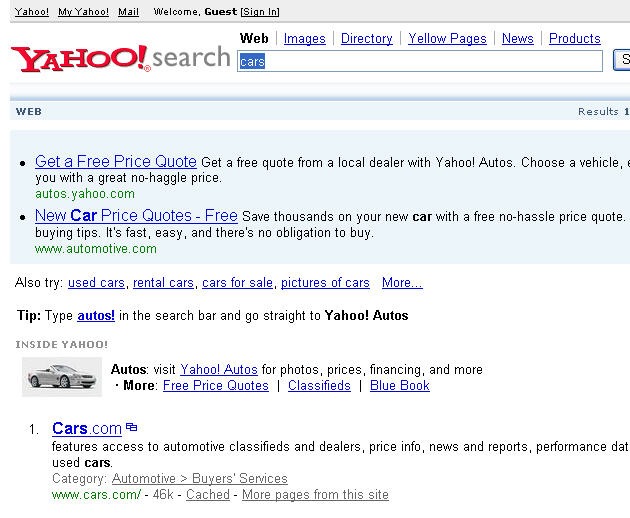Click the Results count text
Image resolution: width=630 pixels, height=518 pixels.
(604, 111)
